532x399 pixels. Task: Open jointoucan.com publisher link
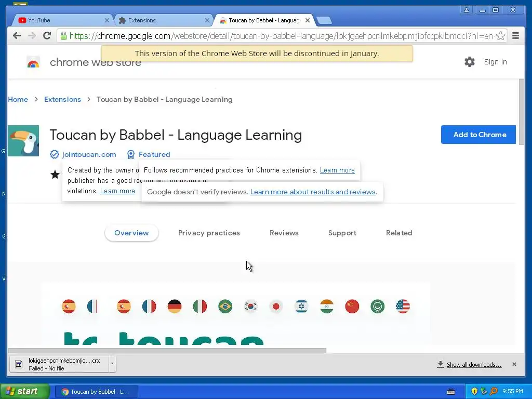[89, 154]
